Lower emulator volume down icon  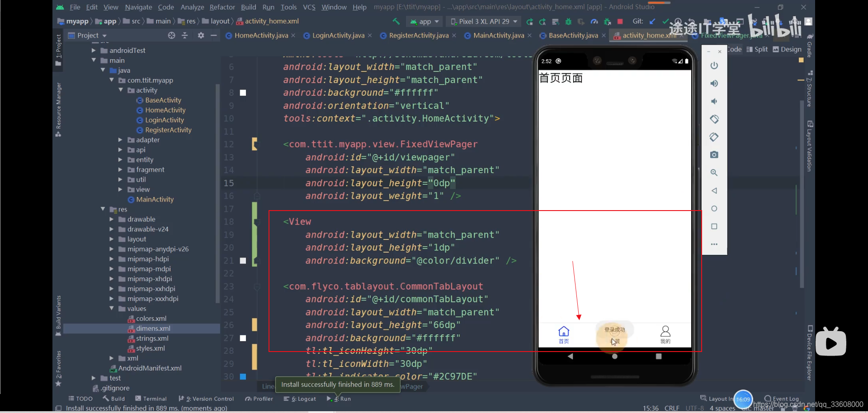[x=714, y=101]
